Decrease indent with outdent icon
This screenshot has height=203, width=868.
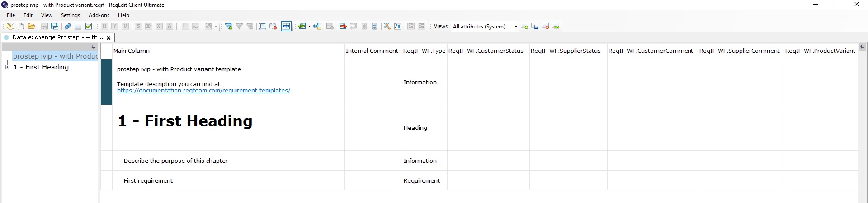(411, 26)
